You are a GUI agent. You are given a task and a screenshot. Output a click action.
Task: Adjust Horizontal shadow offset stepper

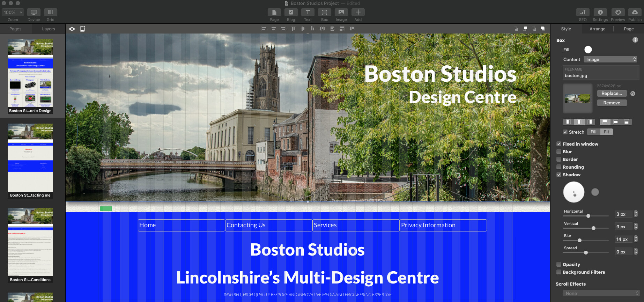coord(636,214)
